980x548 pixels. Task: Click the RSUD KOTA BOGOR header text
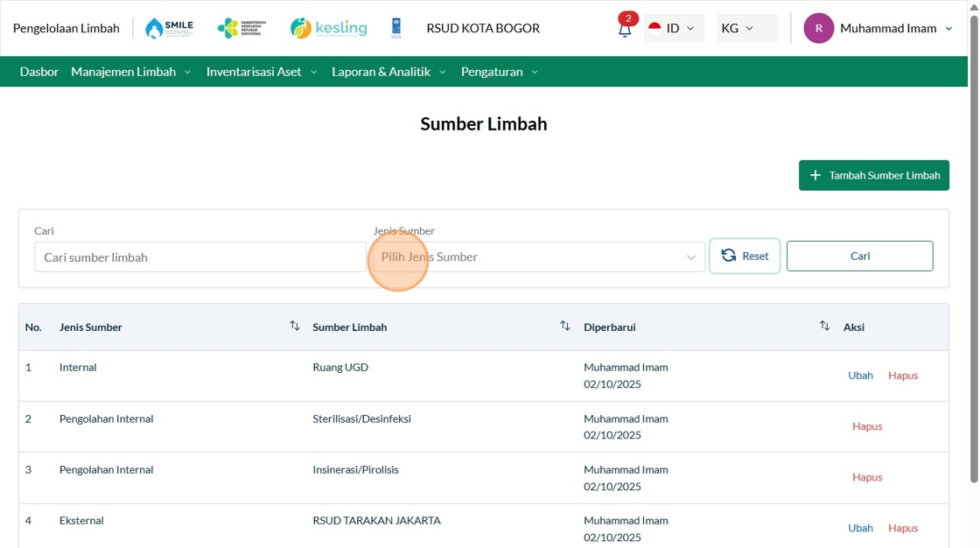[x=483, y=28]
